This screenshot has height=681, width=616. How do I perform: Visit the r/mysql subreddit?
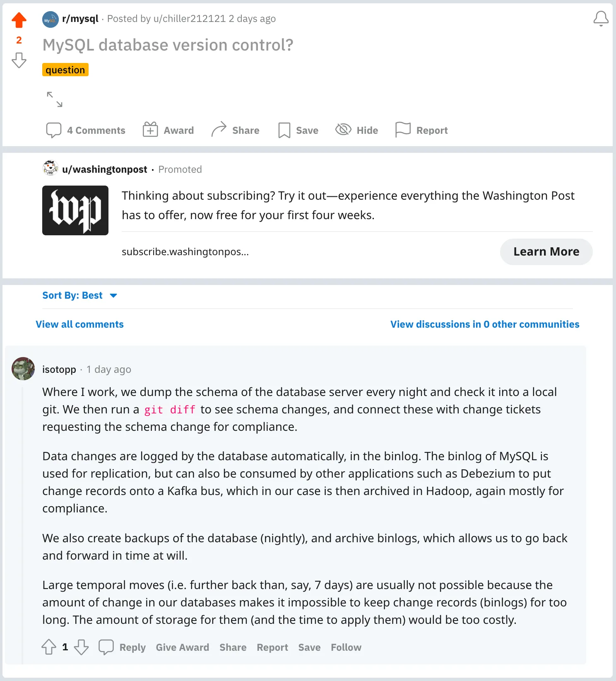80,19
